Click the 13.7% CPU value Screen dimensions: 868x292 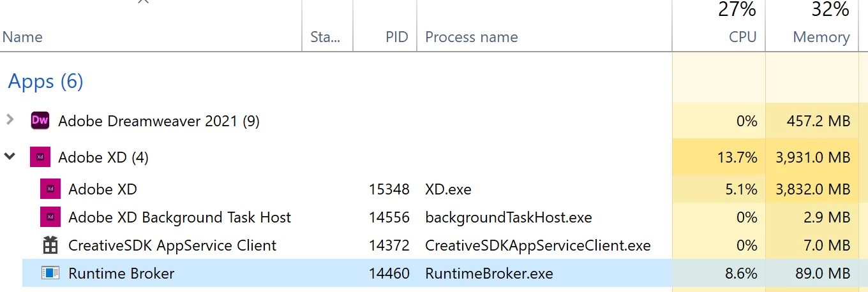(x=737, y=157)
